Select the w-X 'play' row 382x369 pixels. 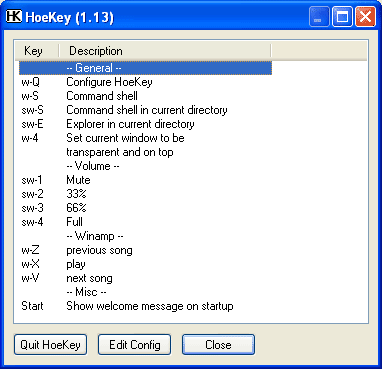(x=146, y=264)
